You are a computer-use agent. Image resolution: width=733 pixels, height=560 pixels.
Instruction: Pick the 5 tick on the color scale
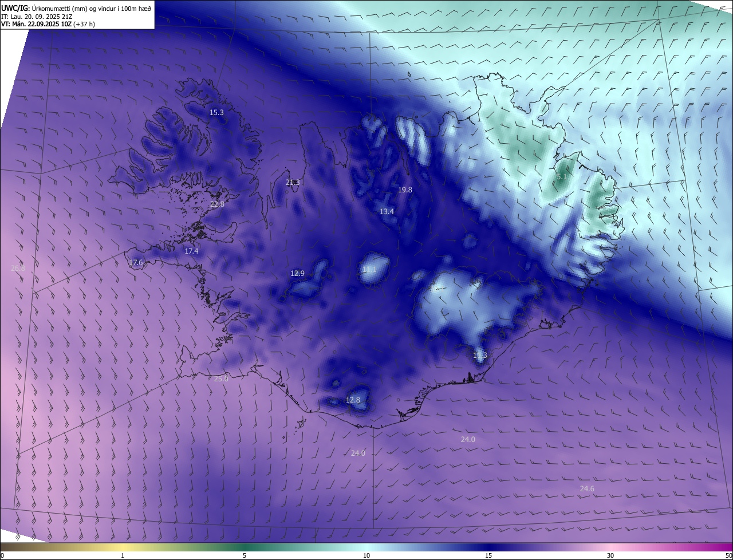(x=245, y=555)
